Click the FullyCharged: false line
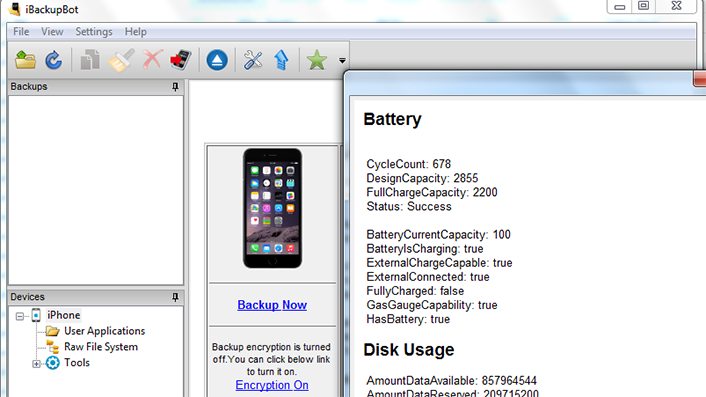This screenshot has height=397, width=706. coord(415,291)
